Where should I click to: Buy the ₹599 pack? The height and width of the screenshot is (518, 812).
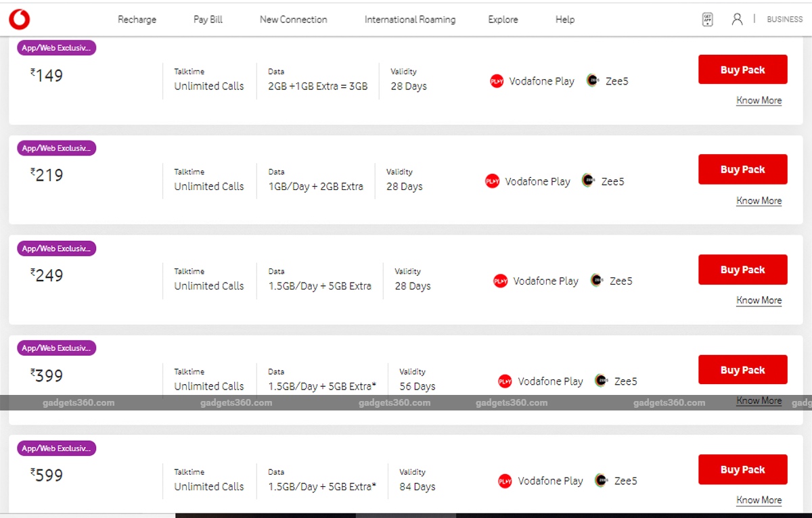[x=742, y=469]
